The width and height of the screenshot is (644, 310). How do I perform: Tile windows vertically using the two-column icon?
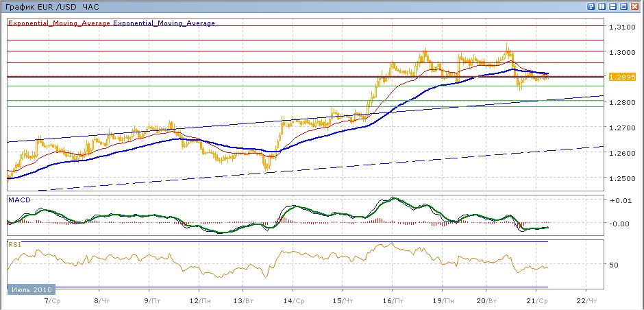coord(602,7)
